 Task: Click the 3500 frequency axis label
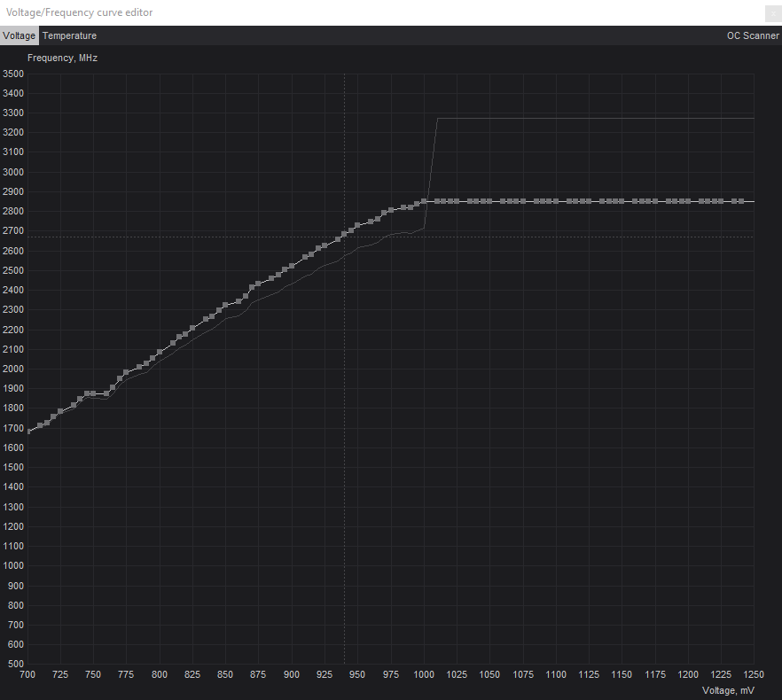pos(13,74)
